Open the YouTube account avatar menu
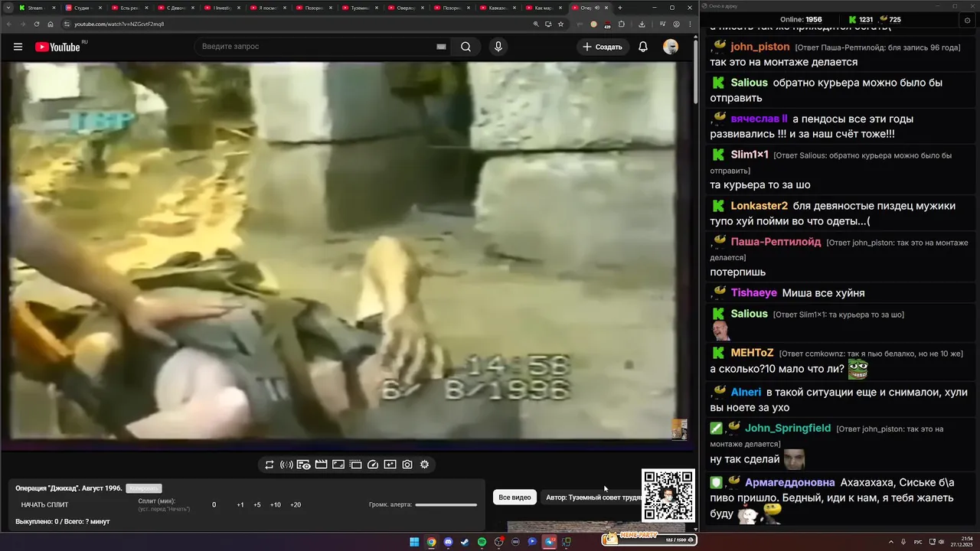Image resolution: width=980 pixels, height=551 pixels. pyautogui.click(x=671, y=47)
